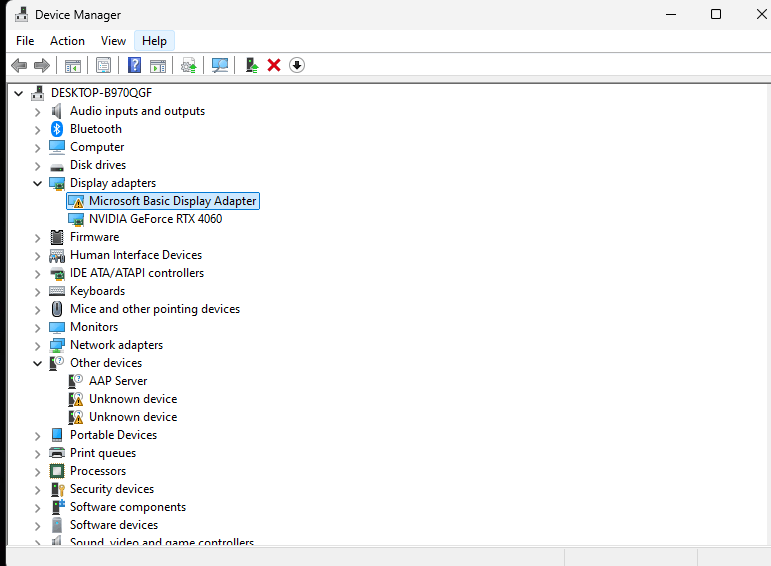Expand the Computer category
The image size is (771, 566).
click(37, 148)
